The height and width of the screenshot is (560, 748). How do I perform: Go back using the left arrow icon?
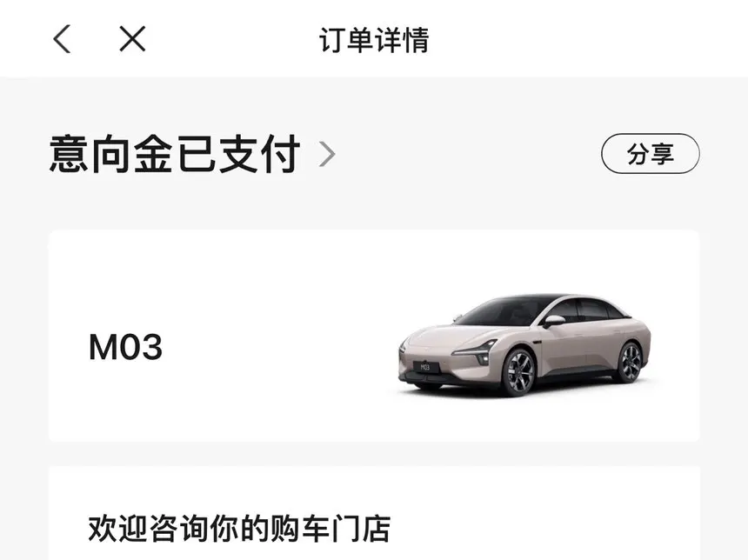click(62, 38)
